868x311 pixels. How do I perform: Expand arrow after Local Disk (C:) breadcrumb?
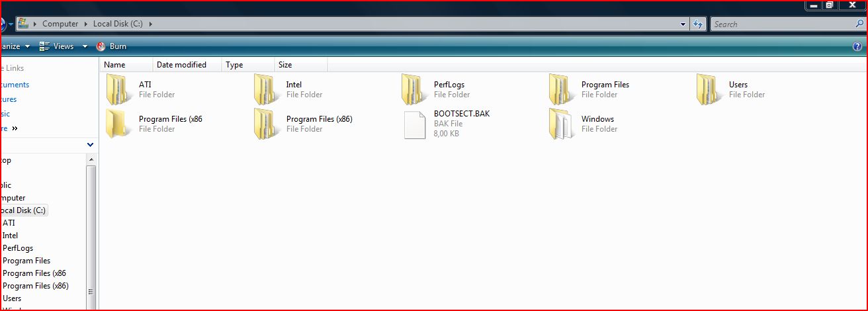tap(151, 24)
